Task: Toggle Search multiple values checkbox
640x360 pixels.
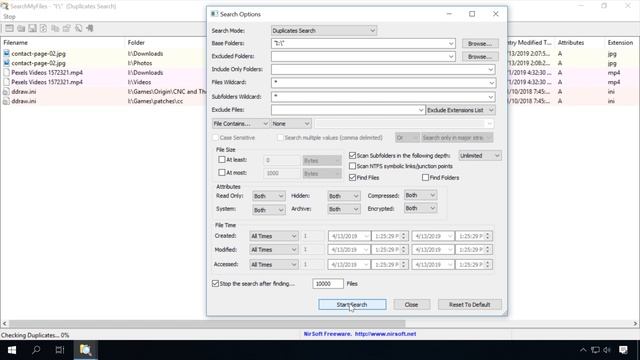Action: (280, 138)
